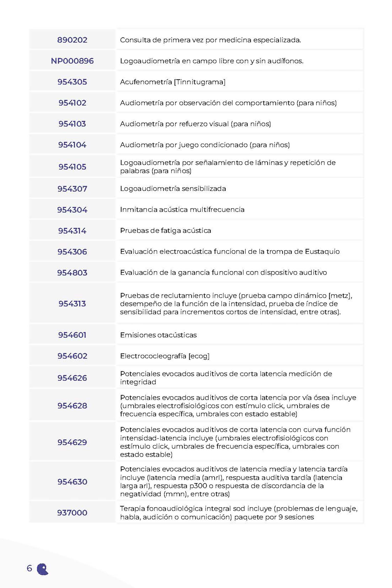
Task: Select code 954630 cell
Action: pyautogui.click(x=72, y=482)
